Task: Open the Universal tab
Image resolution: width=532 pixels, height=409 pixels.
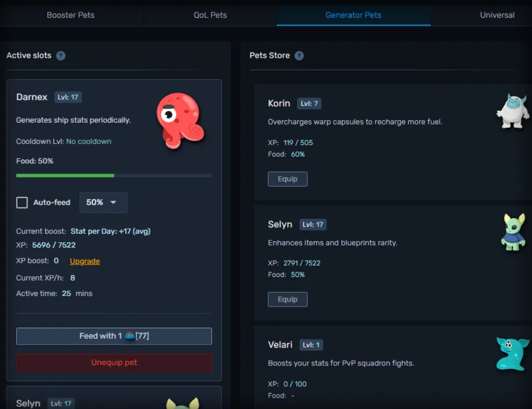Action: (497, 15)
